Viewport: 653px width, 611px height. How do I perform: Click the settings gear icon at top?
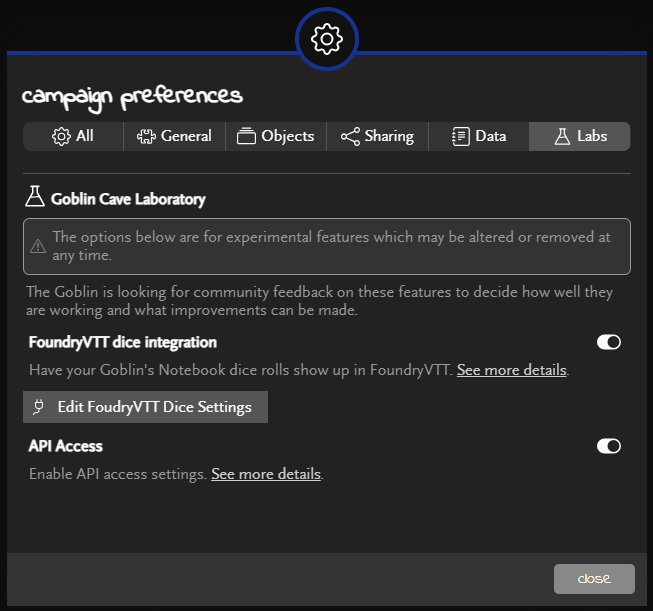327,39
